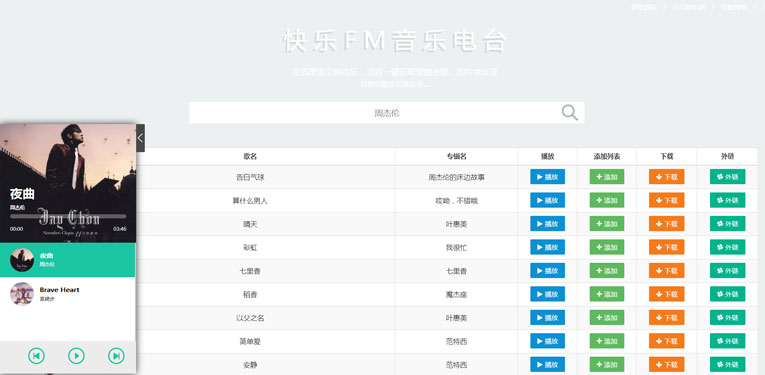Viewport: 765px width, 375px height.
Task: Get 外链 for the 七里香 row
Action: (x=727, y=270)
